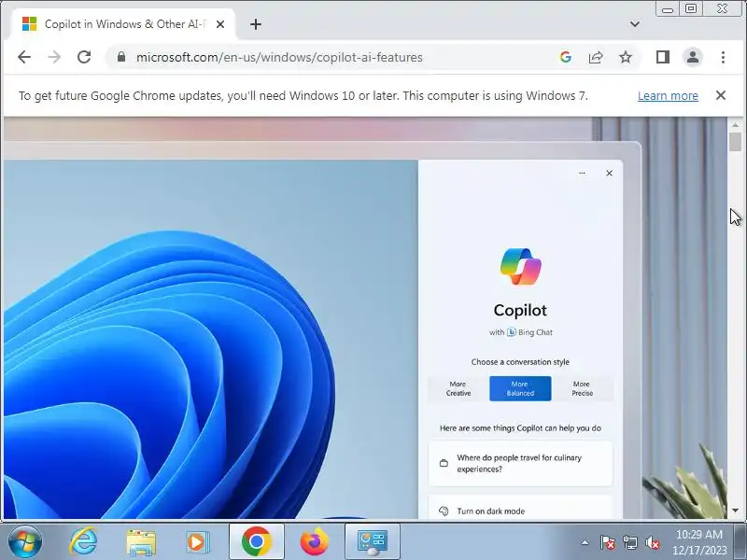Click 'Here are some things Copilot can help you do'
Image resolution: width=747 pixels, height=560 pixels.
[x=520, y=428]
